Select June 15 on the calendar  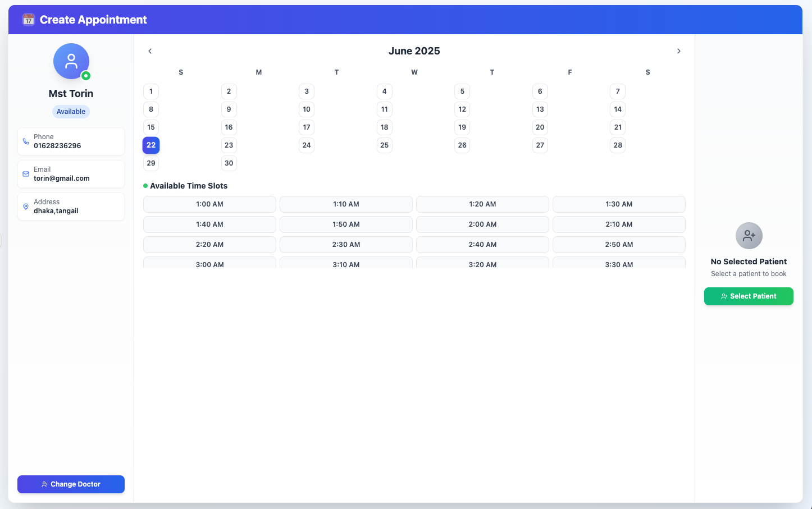(x=150, y=127)
